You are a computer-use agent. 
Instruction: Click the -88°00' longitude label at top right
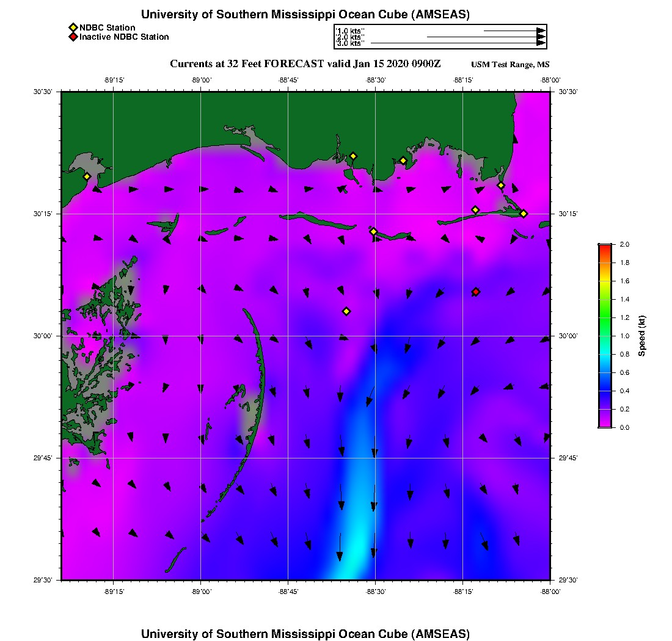tap(550, 80)
